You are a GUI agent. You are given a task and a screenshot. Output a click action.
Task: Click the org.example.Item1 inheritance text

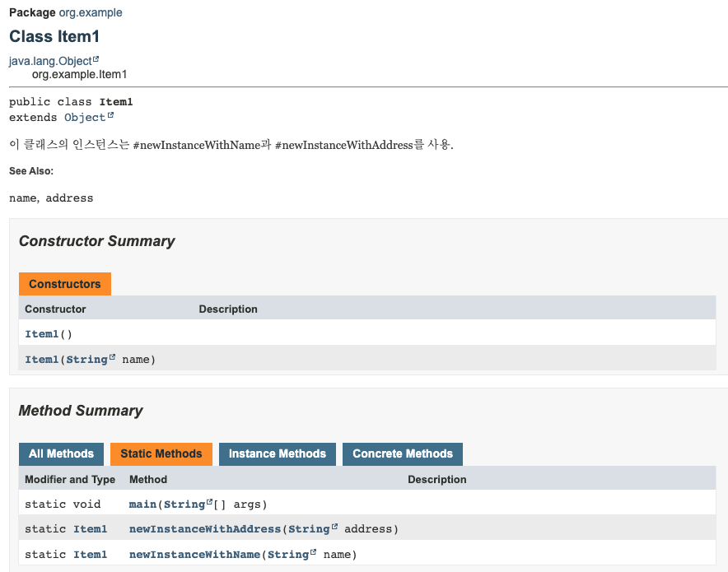click(x=79, y=74)
